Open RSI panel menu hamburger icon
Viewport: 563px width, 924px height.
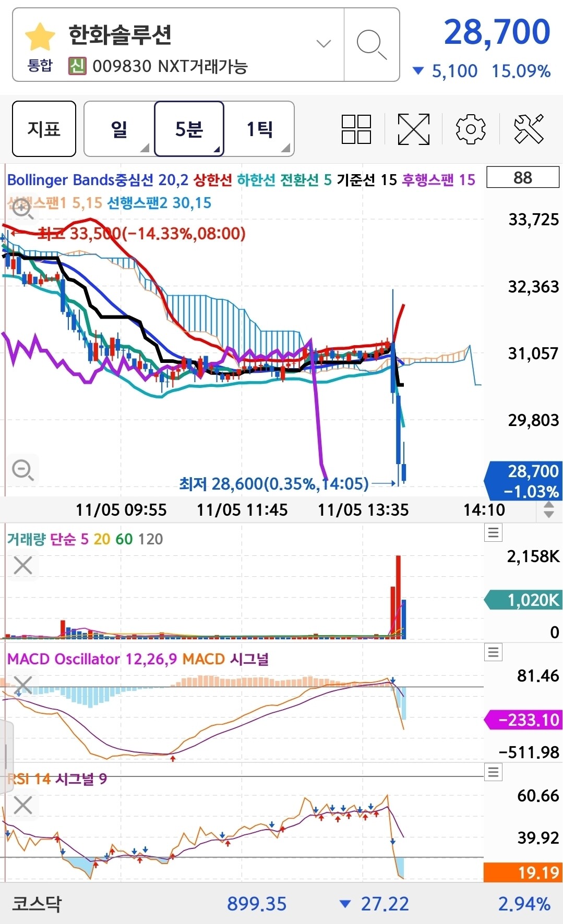494,772
